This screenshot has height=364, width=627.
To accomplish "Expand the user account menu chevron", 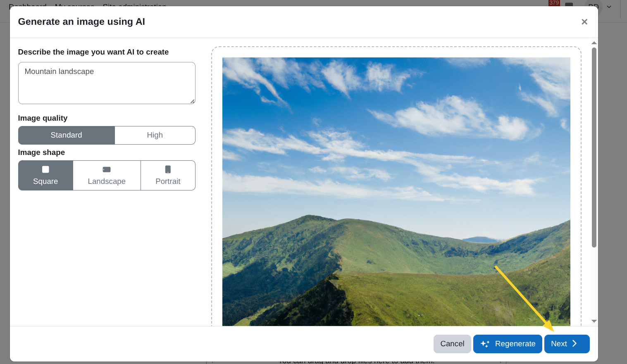I will [609, 6].
